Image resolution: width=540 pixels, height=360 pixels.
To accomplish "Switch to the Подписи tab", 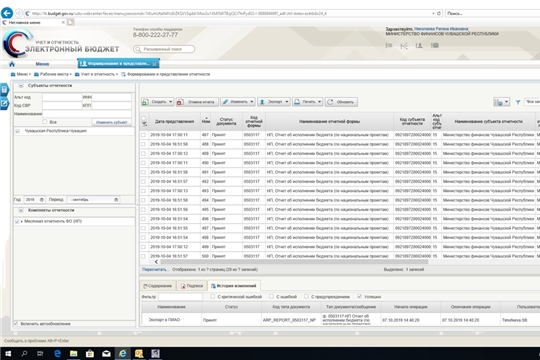I will (192, 286).
